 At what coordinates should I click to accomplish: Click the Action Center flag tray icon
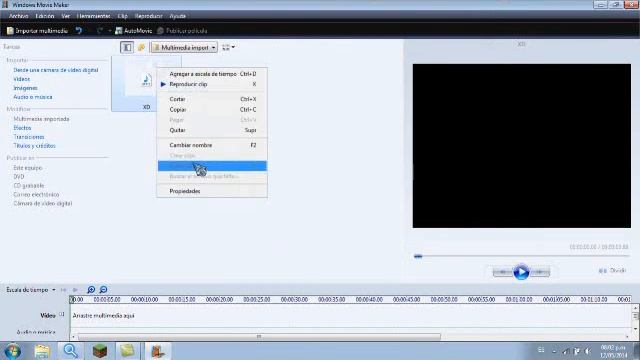click(577, 351)
